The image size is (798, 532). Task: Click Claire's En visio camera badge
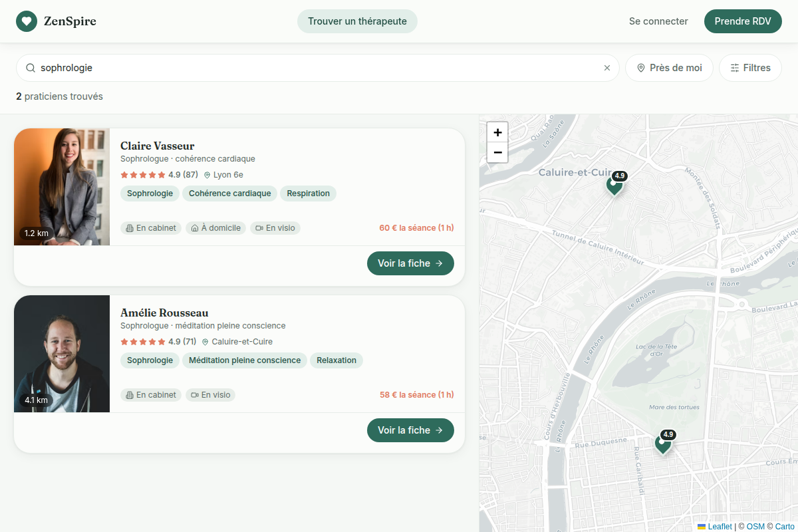275,228
